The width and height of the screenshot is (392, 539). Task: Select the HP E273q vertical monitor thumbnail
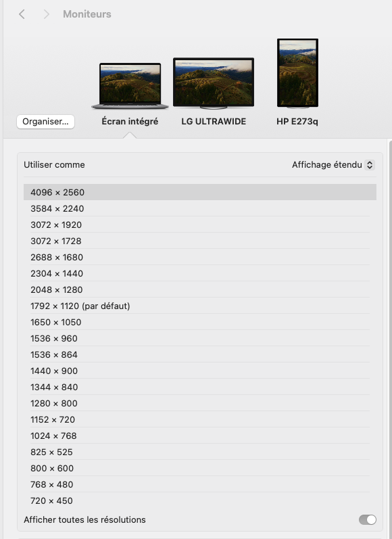click(x=297, y=74)
